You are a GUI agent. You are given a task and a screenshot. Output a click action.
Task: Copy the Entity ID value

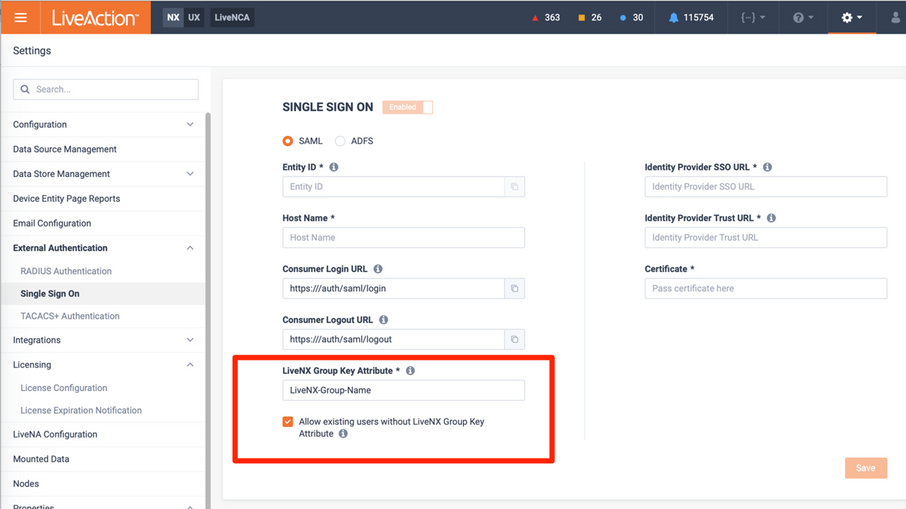pyautogui.click(x=514, y=187)
